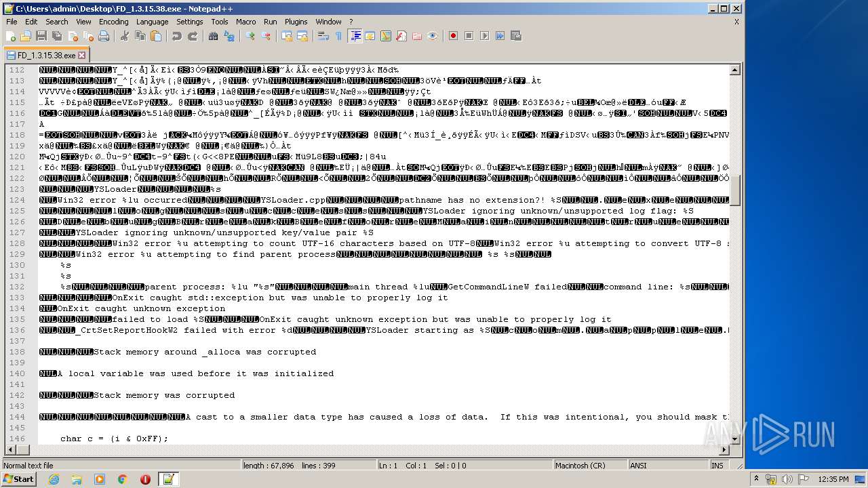
Task: Open the Plugins menu
Action: pyautogui.click(x=296, y=22)
